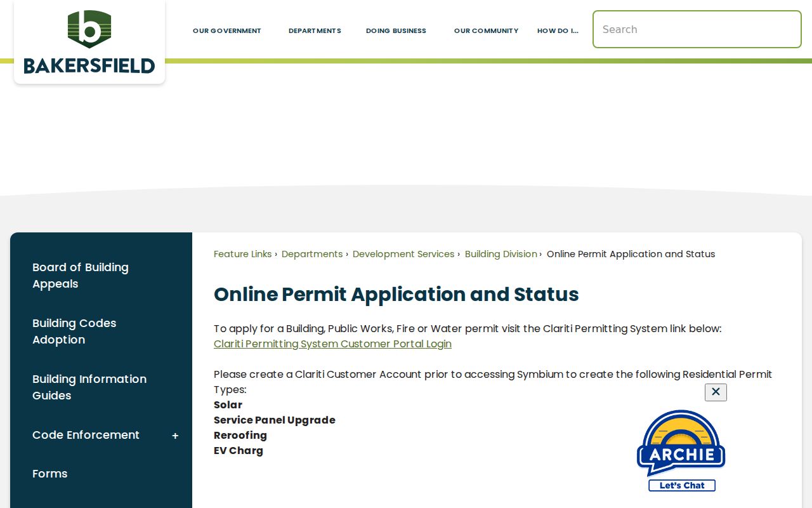Image resolution: width=812 pixels, height=508 pixels.
Task: Expand the Code Enforcement submenu plus
Action: click(175, 436)
